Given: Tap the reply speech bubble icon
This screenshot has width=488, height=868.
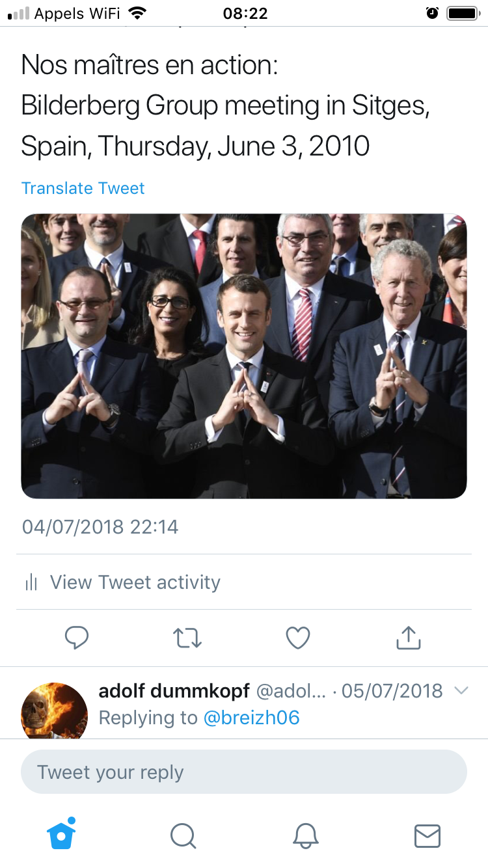Looking at the screenshot, I should 77,638.
